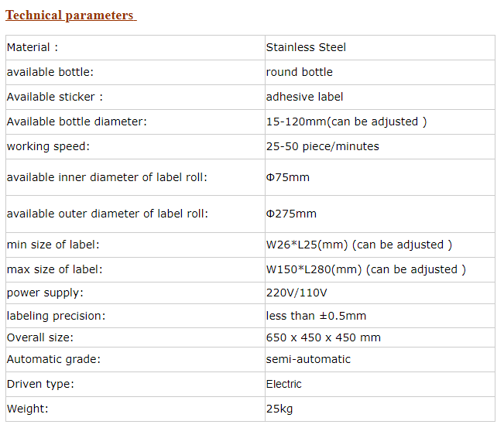Click the "Φ275mm" outer diameter value

click(x=290, y=214)
